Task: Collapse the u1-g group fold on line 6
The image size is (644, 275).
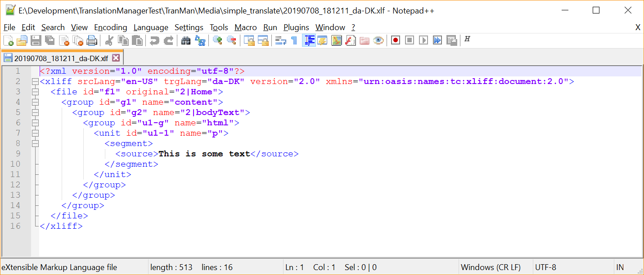Action: click(x=35, y=123)
